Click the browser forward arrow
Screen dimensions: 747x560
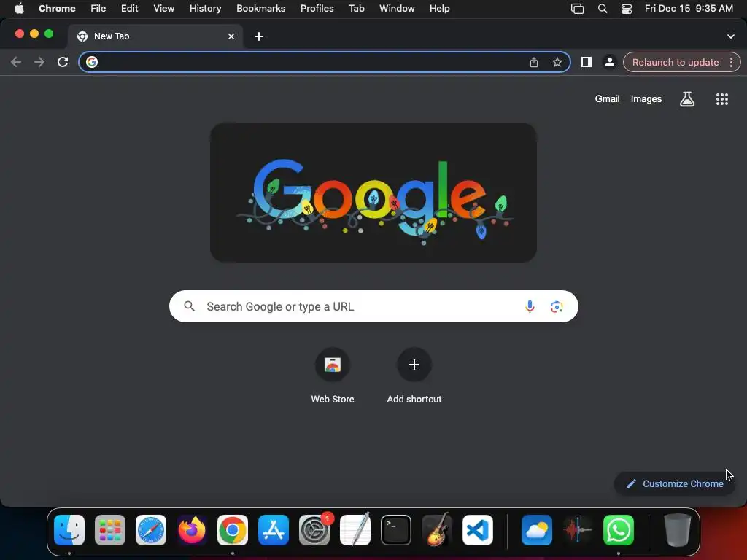[39, 63]
